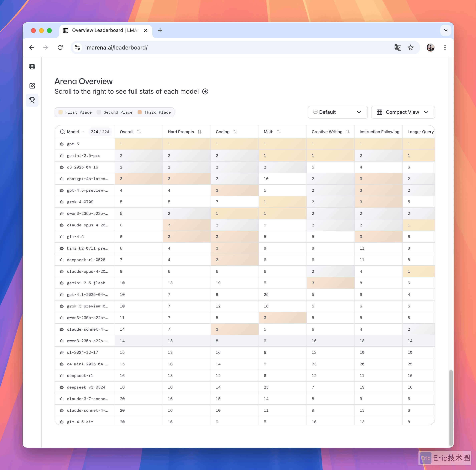Select the Overview Leaderboard browser tab

point(106,30)
